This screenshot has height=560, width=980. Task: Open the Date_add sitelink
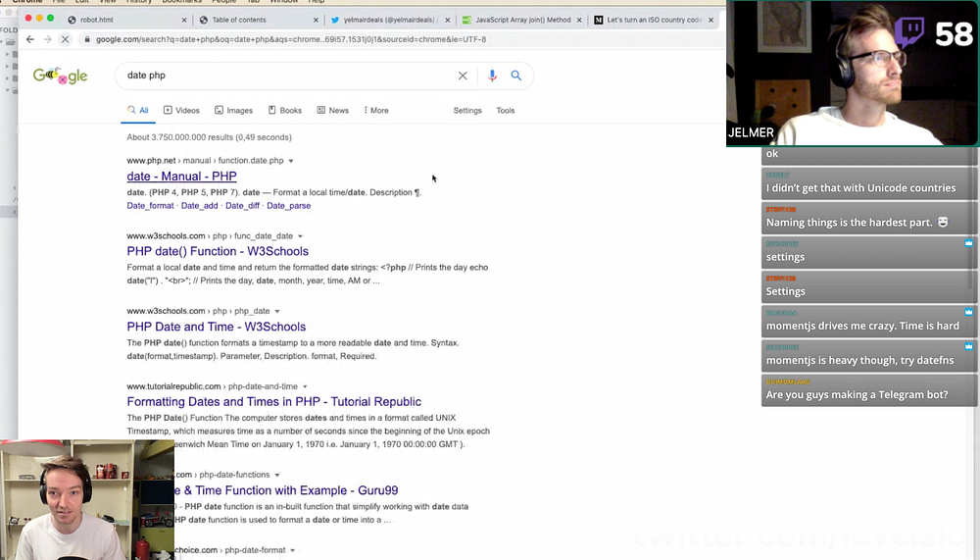coord(199,205)
